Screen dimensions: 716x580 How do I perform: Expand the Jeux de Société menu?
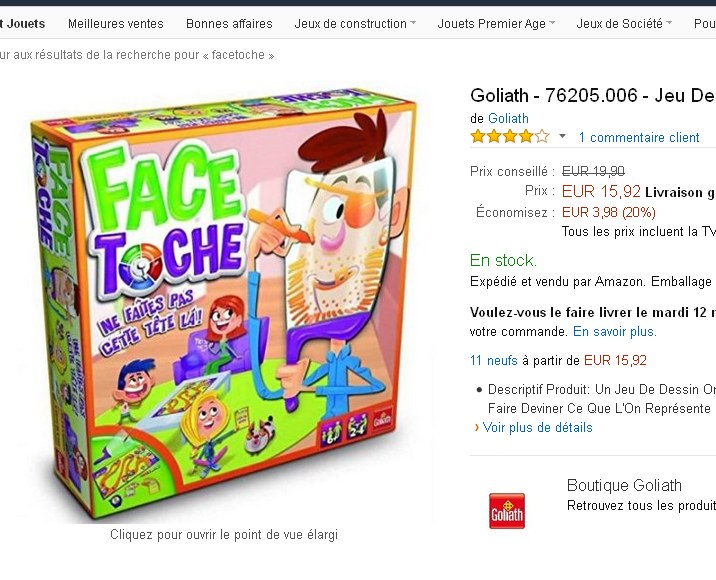[x=624, y=24]
